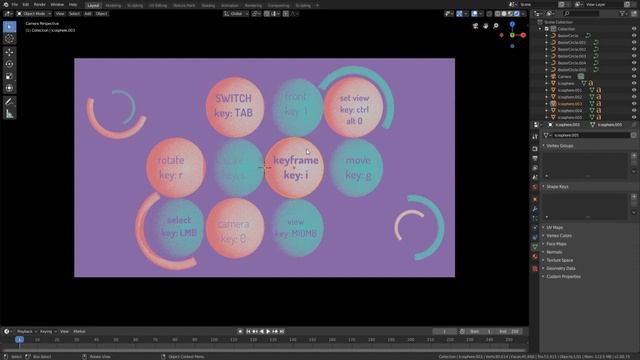The width and height of the screenshot is (640, 360).
Task: Open the Texture properties tab
Action: coord(535,269)
